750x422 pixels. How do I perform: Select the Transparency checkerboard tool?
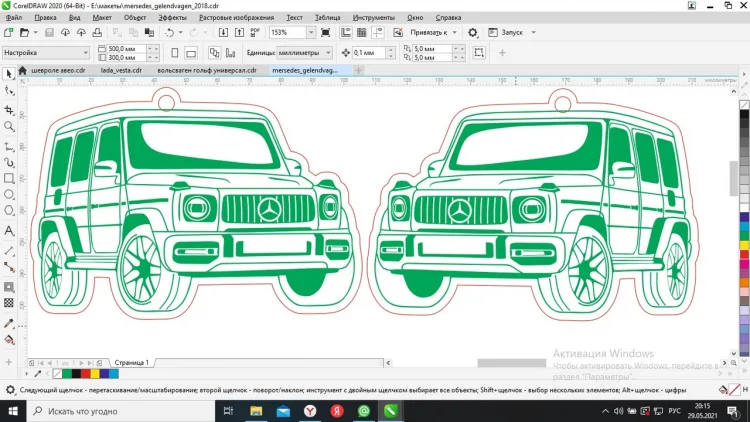(x=9, y=303)
